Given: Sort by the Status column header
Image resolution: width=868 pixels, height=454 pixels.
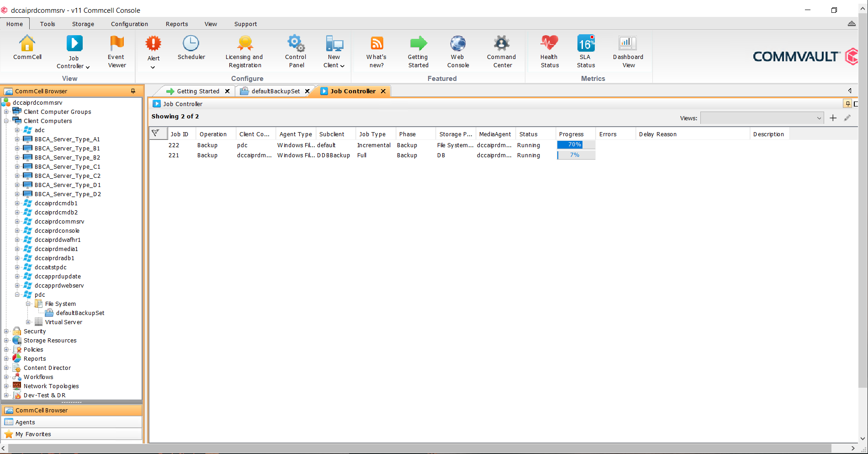Looking at the screenshot, I should click(535, 134).
